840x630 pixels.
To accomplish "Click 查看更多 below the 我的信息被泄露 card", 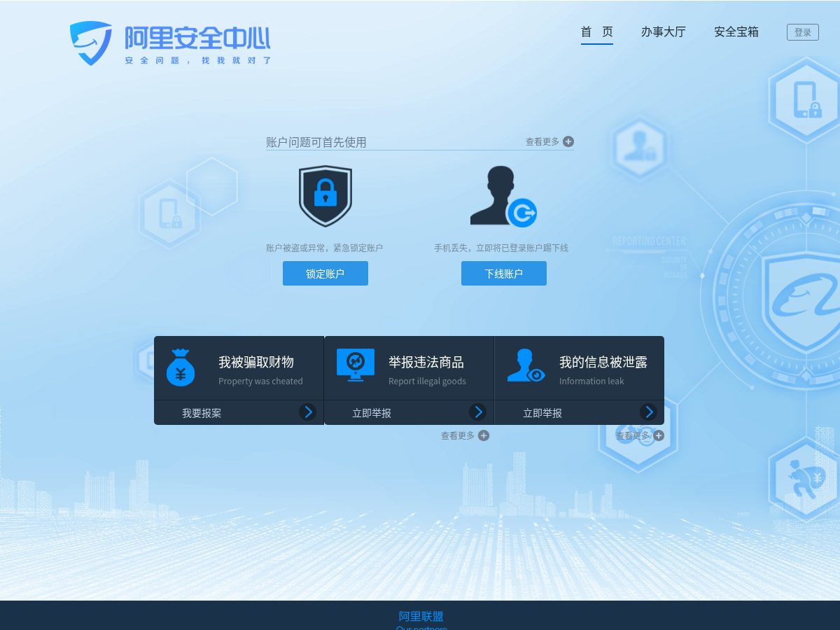I will [633, 435].
